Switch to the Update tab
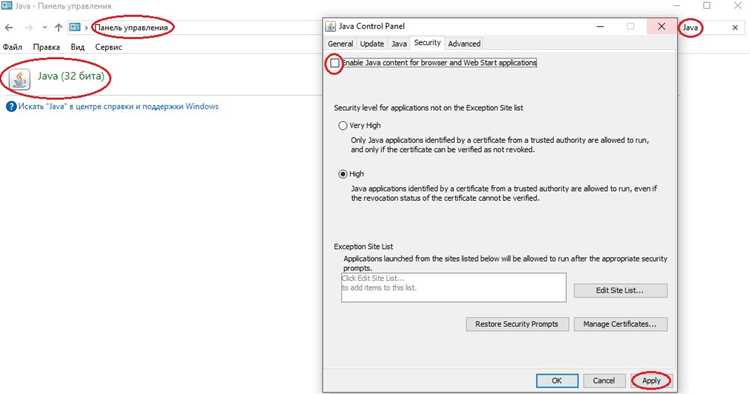Screen dimensions: 750x394 coord(372,44)
